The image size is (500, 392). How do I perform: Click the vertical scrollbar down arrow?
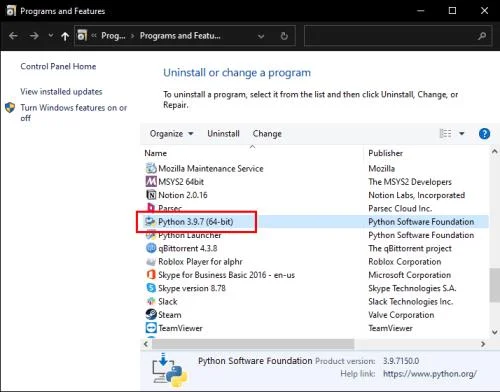tap(495, 332)
